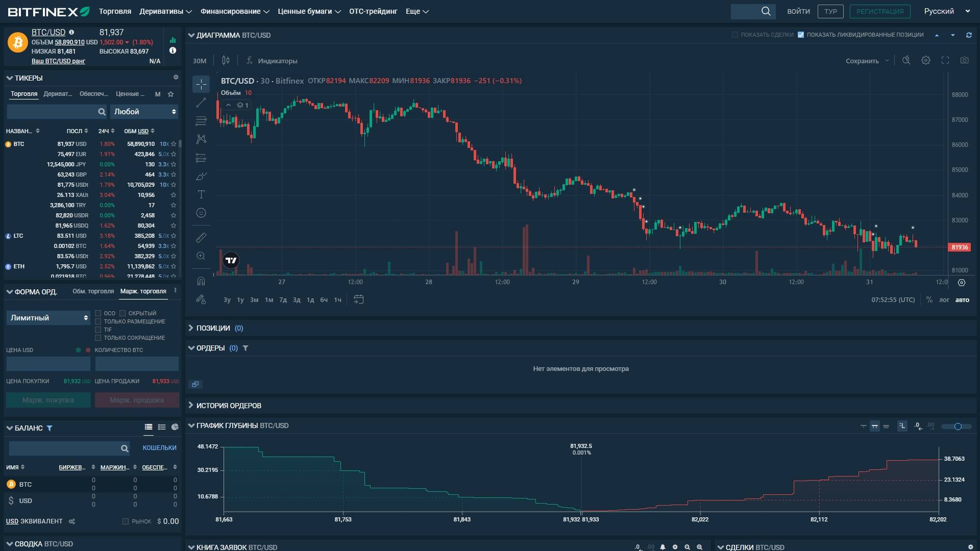Enable the Показать сделки checkbox
Viewport: 980px width, 551px height.
coord(735,35)
